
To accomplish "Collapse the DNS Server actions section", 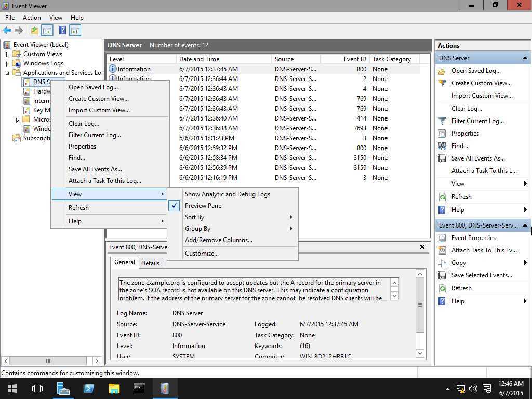I will (x=525, y=58).
